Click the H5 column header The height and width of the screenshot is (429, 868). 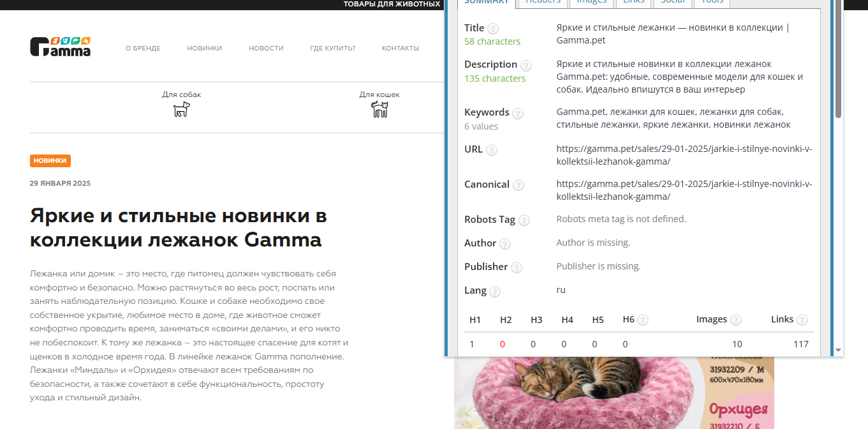point(598,320)
